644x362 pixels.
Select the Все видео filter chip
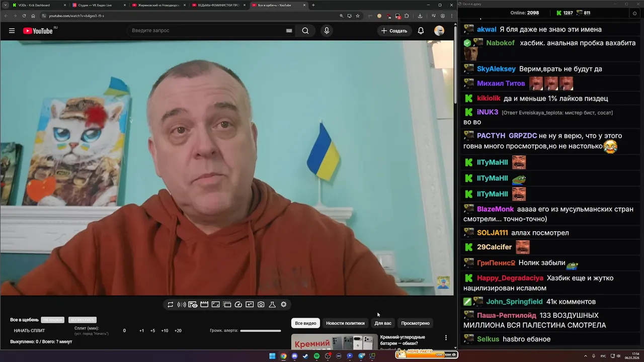click(305, 323)
